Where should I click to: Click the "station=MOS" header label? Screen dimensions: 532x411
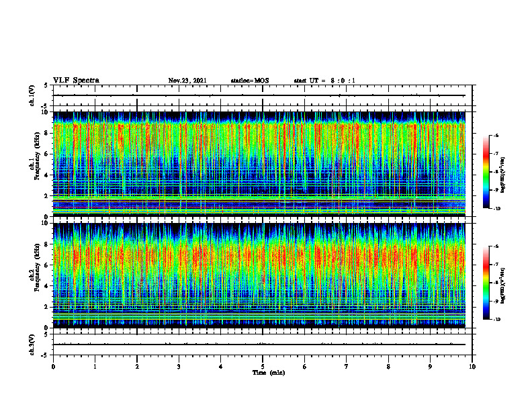coord(250,81)
